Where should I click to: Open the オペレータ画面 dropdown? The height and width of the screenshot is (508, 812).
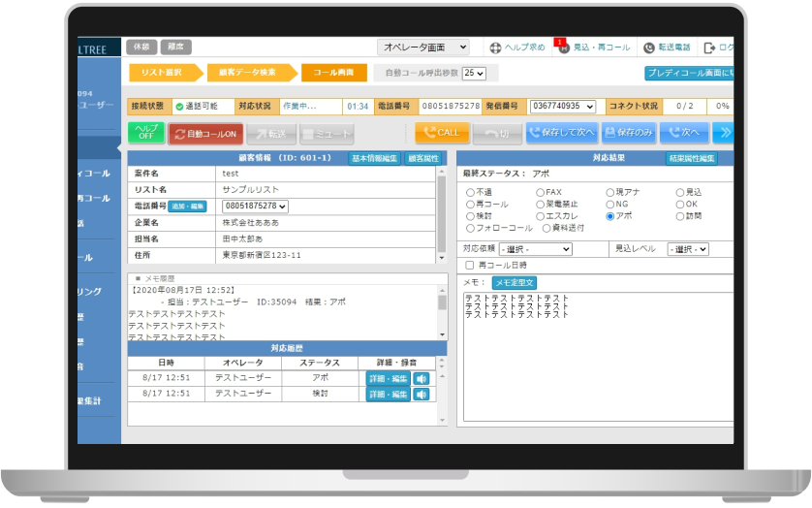point(422,47)
